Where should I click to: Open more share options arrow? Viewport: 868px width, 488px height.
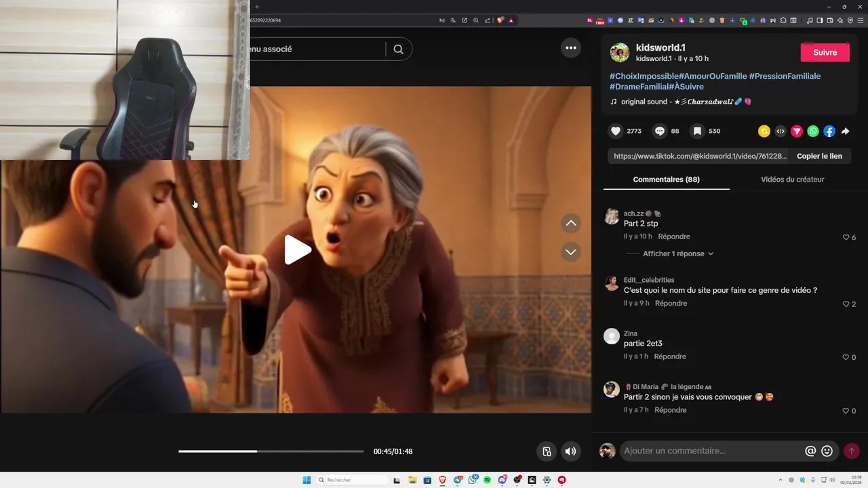(x=846, y=131)
